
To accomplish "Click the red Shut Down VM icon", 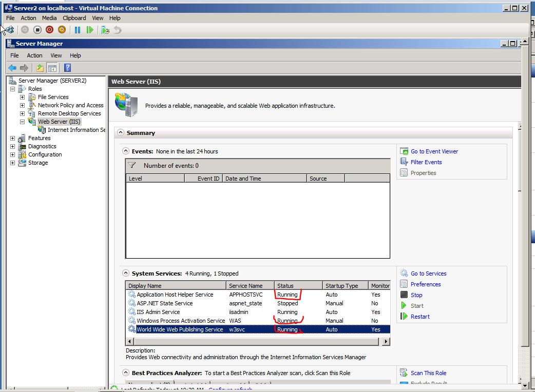I will pos(49,30).
